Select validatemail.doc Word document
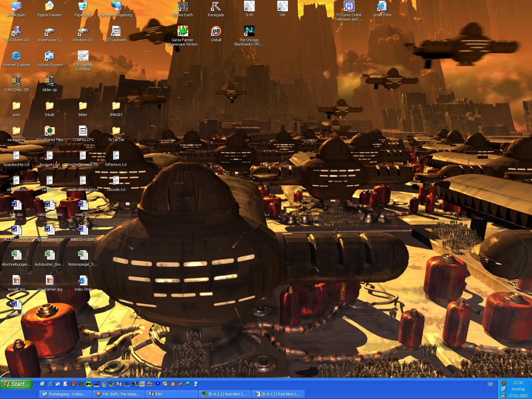This screenshot has height=399, width=532. click(50, 209)
